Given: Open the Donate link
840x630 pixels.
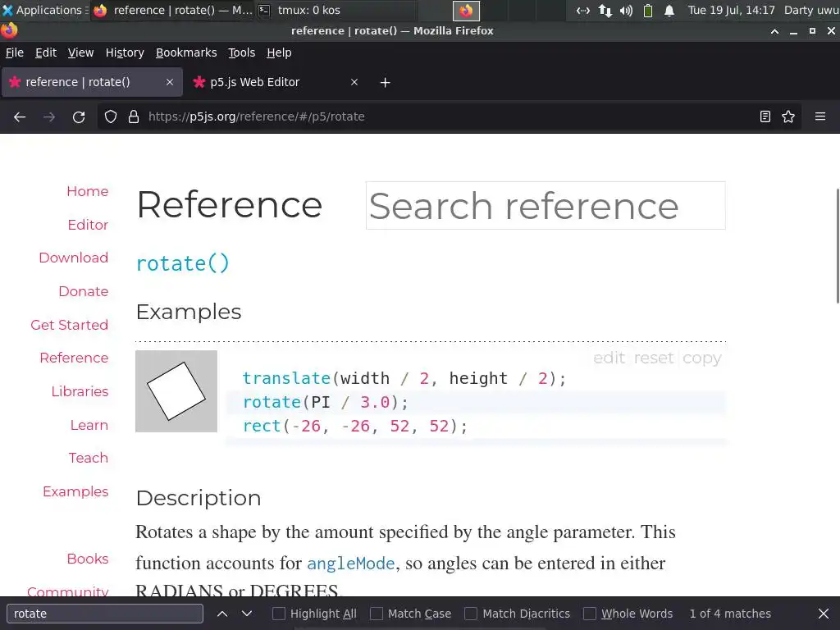Looking at the screenshot, I should 83,291.
